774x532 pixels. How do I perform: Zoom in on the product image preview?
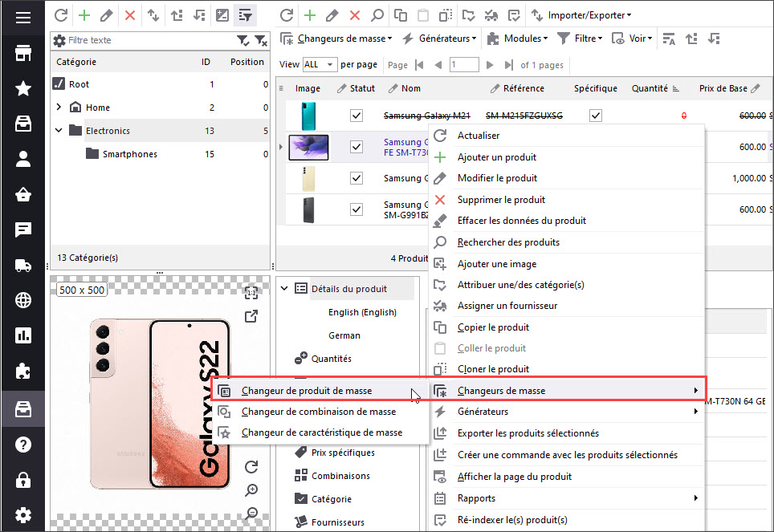(x=251, y=490)
